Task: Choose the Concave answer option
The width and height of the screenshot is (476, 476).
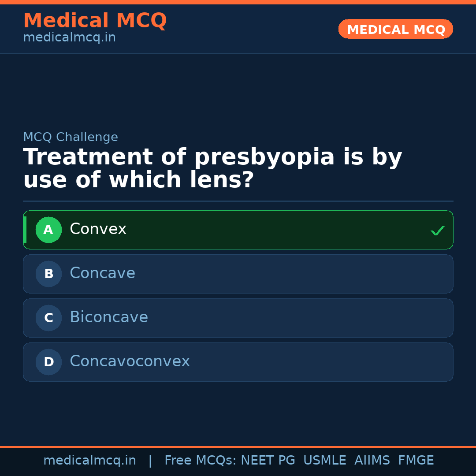Action: click(102, 273)
